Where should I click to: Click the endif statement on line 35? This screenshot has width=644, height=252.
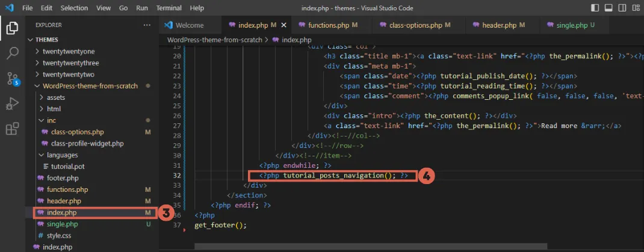pos(246,205)
